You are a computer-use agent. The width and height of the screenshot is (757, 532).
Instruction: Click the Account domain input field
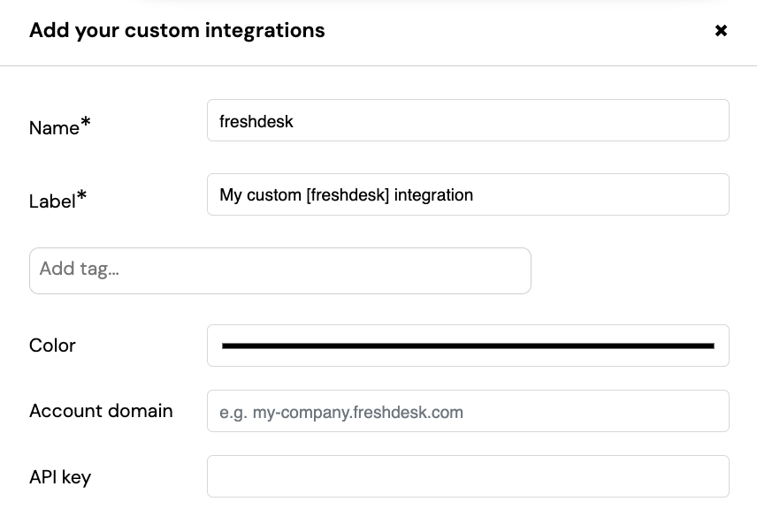click(468, 411)
